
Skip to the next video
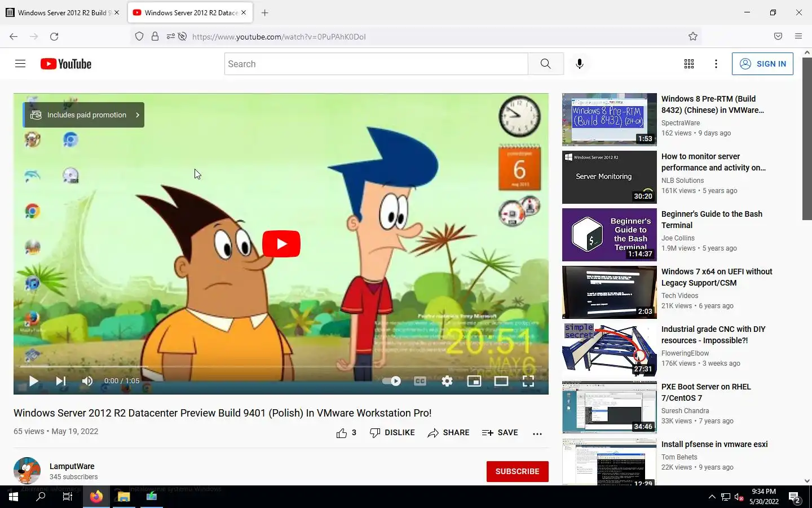coord(61,381)
